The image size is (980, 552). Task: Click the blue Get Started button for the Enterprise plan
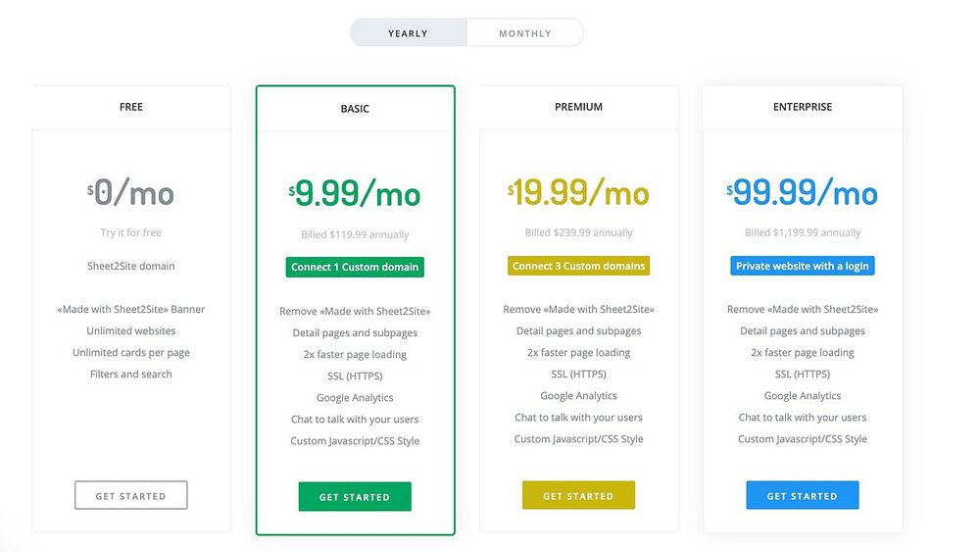(803, 496)
